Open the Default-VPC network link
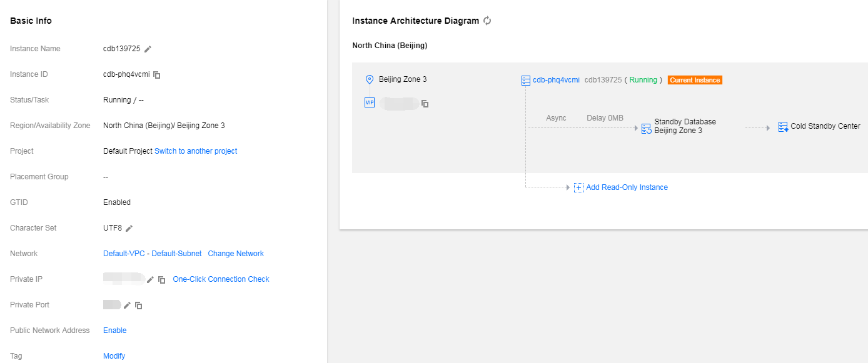Screen dimensions: 868x363 pos(124,254)
